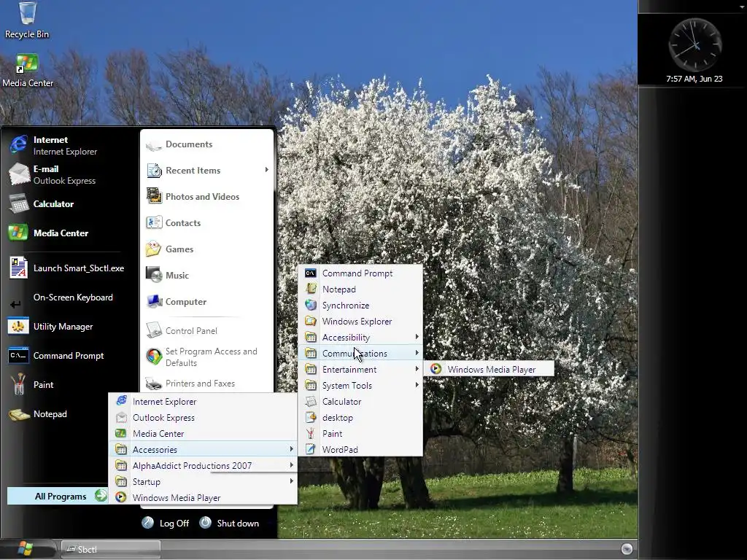The width and height of the screenshot is (747, 560).
Task: Click the Accessories submenu arrow
Action: tap(291, 449)
